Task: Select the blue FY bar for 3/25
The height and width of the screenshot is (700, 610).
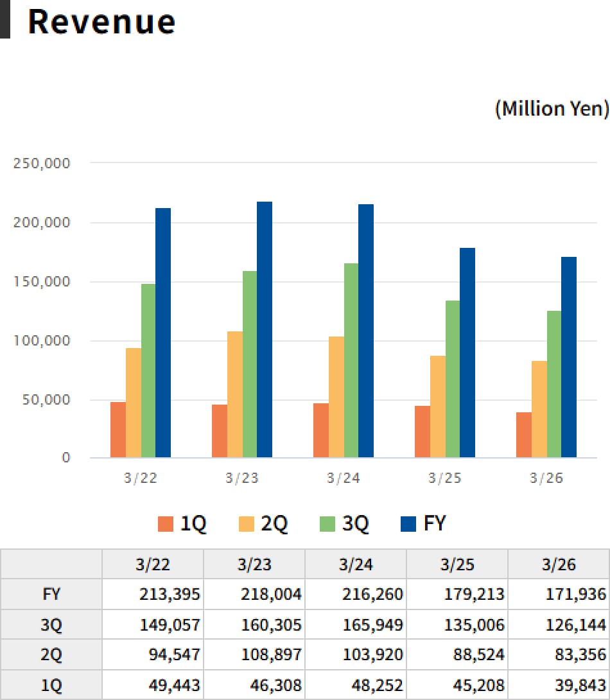Action: pos(467,353)
